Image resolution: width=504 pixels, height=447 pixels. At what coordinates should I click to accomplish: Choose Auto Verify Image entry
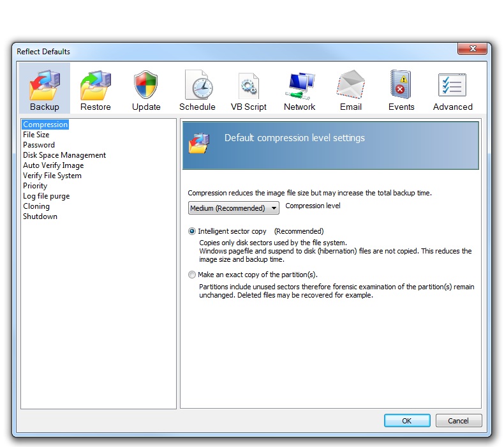[53, 165]
